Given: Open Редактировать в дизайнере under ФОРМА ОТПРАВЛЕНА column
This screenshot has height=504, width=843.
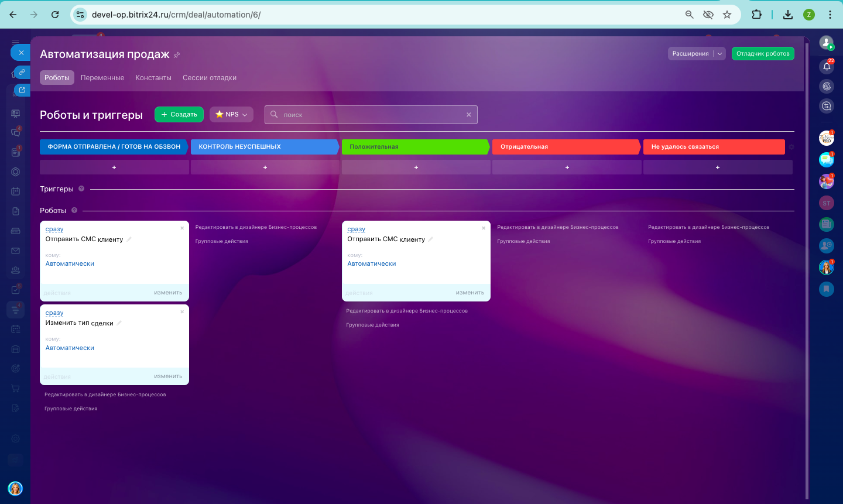Looking at the screenshot, I should (105, 395).
